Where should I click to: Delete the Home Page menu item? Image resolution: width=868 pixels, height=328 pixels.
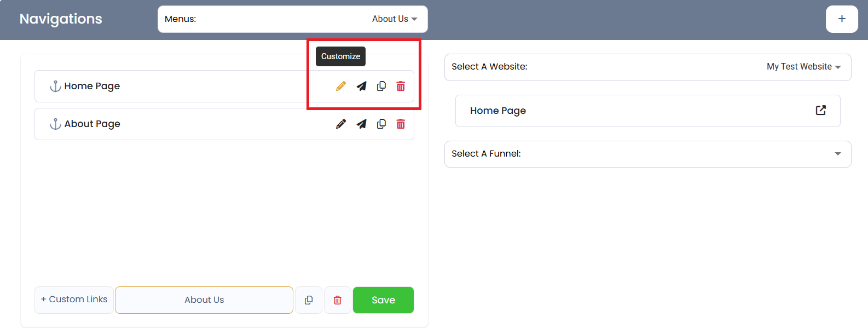(401, 86)
